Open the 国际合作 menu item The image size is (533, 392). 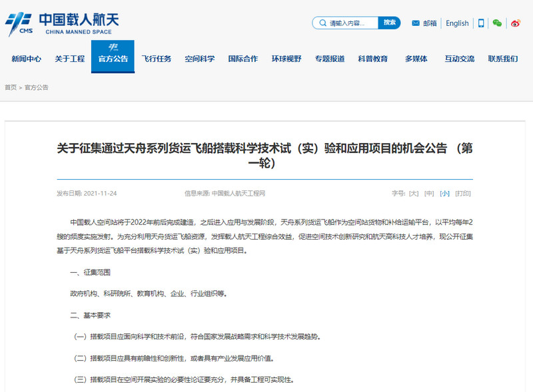coord(243,59)
